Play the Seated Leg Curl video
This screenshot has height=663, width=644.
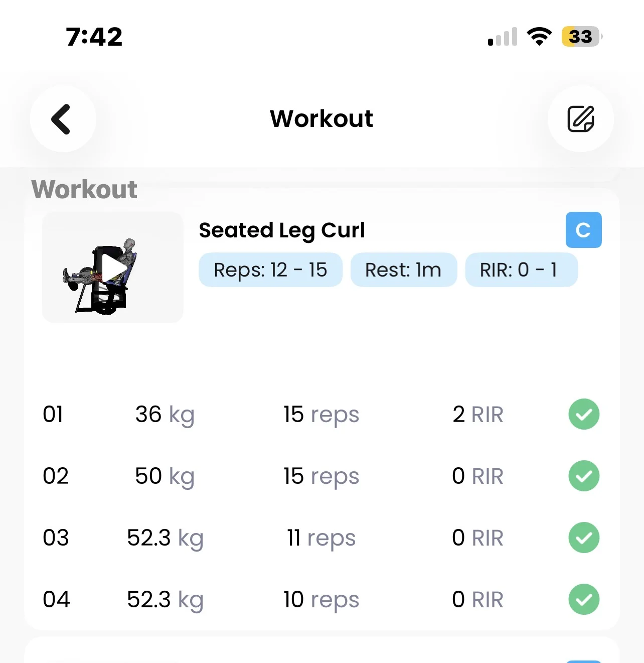coord(113,268)
